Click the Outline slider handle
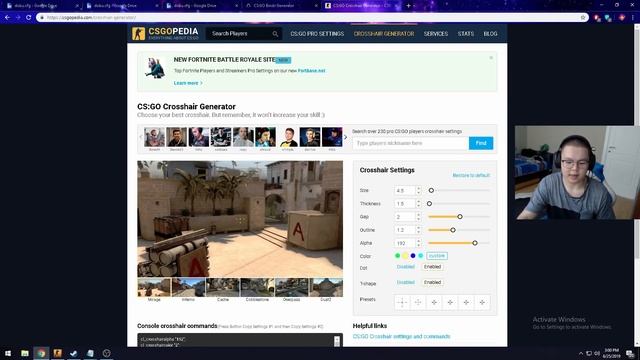 tap(453, 230)
